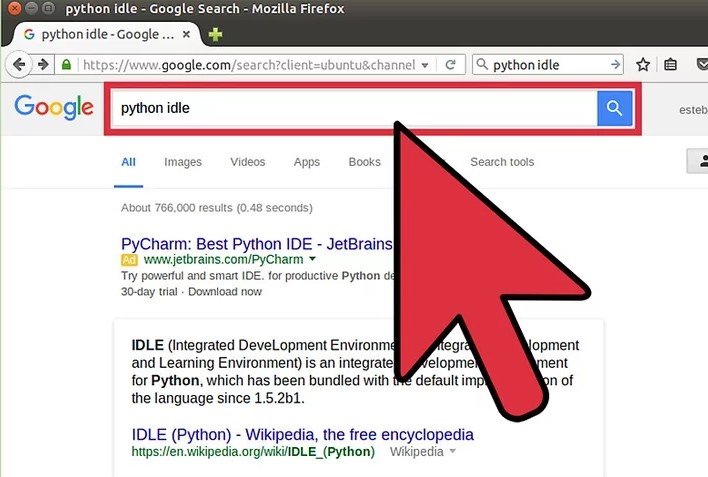Click the account person icon button
The image size is (708, 477).
pyautogui.click(x=698, y=161)
